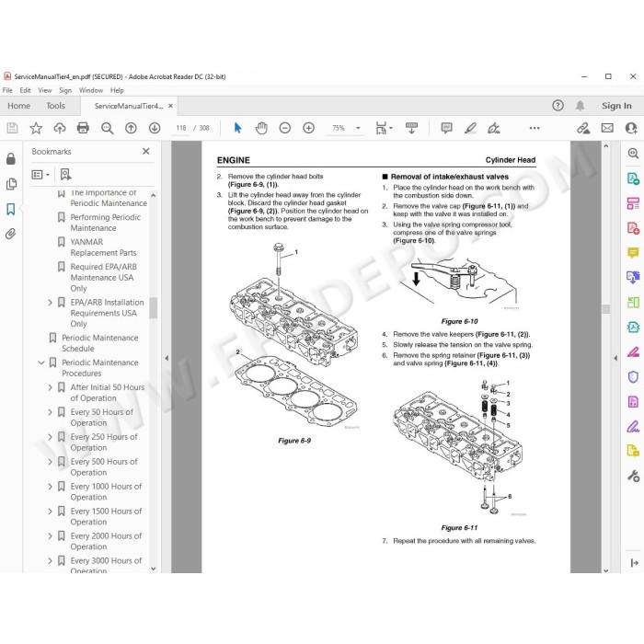The width and height of the screenshot is (644, 644).
Task: Close the Bookmarks panel
Action: [x=145, y=152]
